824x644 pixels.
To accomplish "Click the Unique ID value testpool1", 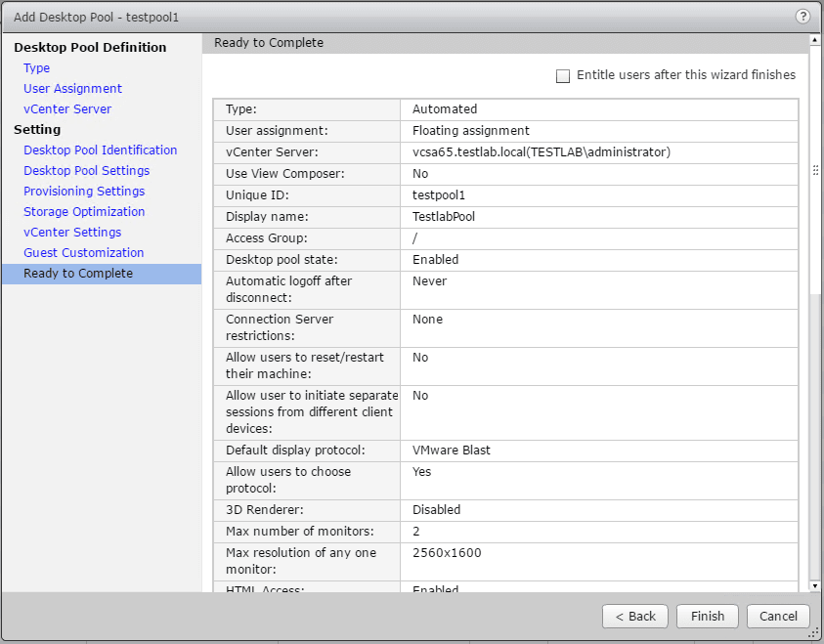I will pyautogui.click(x=439, y=195).
